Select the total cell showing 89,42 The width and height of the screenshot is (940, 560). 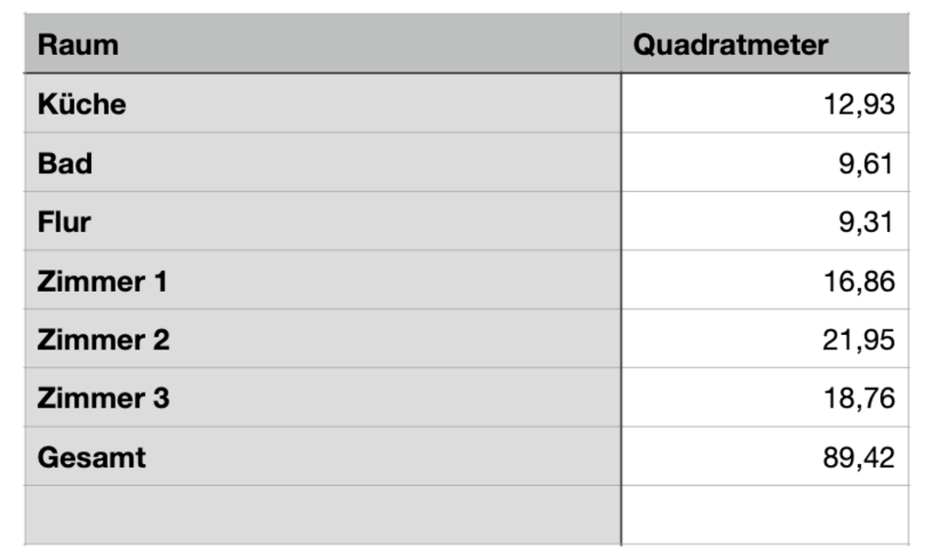(859, 457)
